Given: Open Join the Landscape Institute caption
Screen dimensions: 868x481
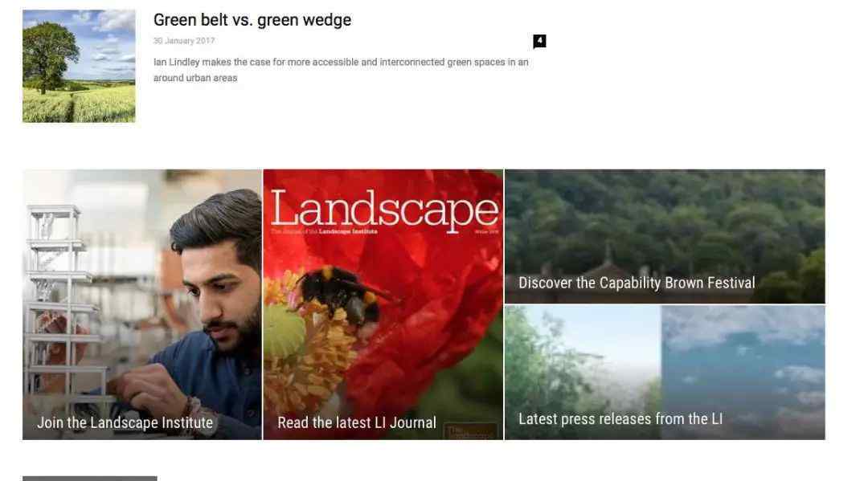Looking at the screenshot, I should click(x=125, y=423).
